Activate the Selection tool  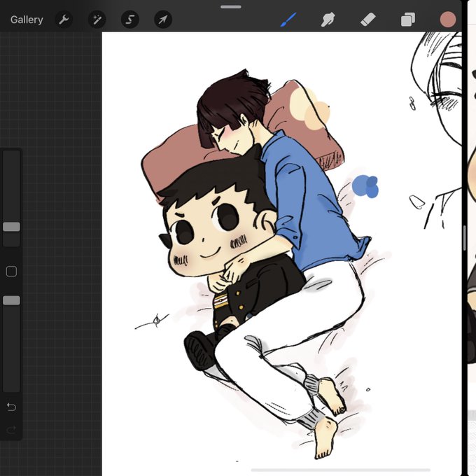click(x=130, y=20)
